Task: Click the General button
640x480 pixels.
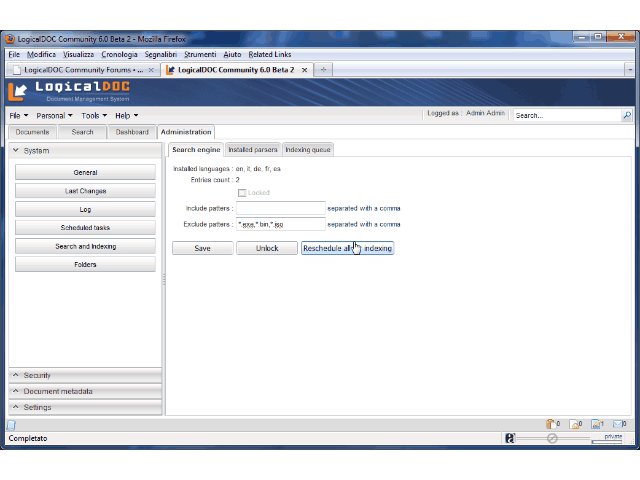Action: 85,173
